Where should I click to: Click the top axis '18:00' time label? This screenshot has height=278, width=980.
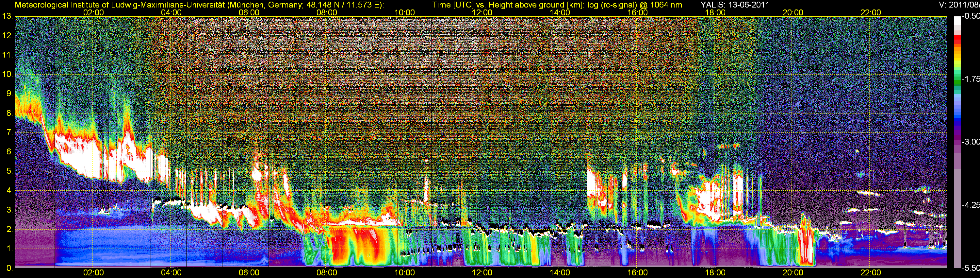click(x=715, y=12)
